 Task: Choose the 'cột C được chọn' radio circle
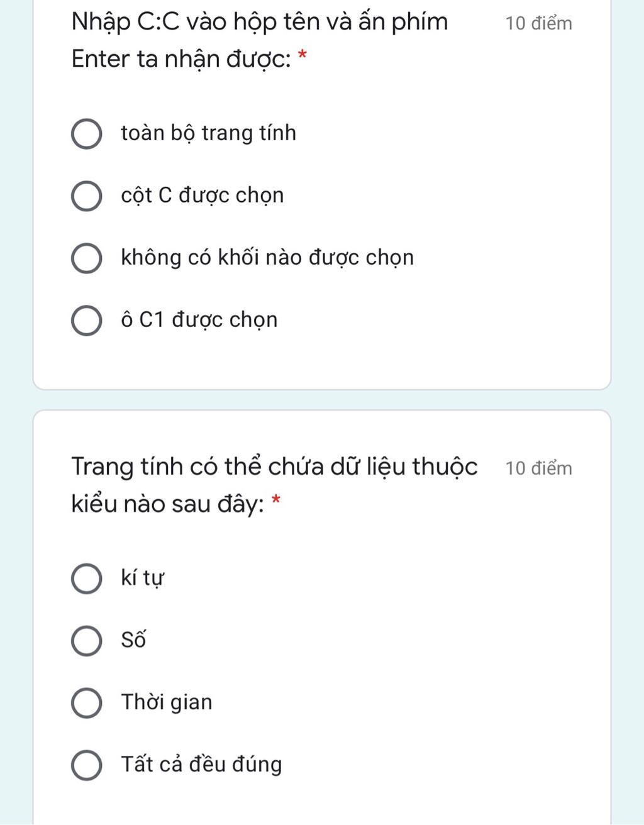86,196
